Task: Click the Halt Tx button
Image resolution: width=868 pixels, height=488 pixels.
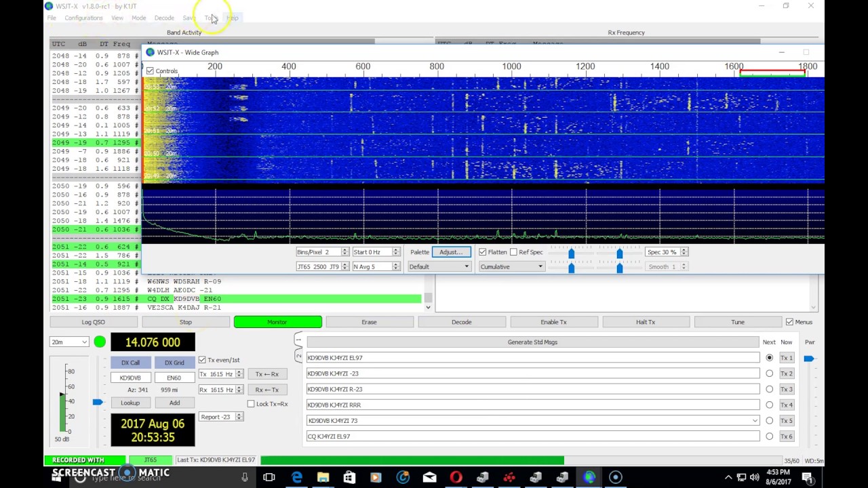Action: point(646,322)
